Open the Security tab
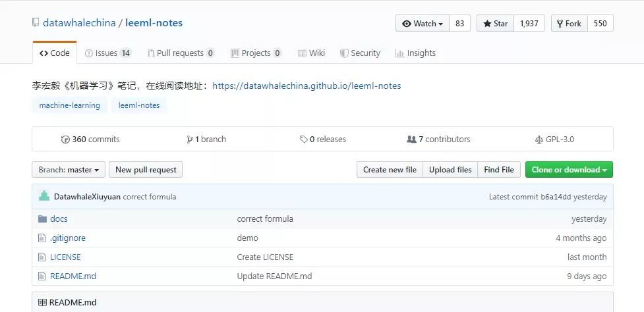The image size is (644, 312). (360, 53)
